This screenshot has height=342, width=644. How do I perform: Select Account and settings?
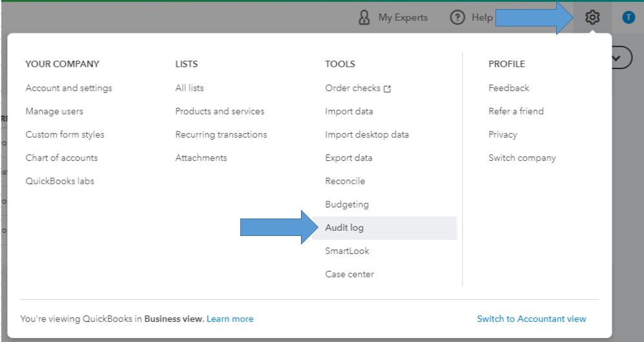(68, 88)
